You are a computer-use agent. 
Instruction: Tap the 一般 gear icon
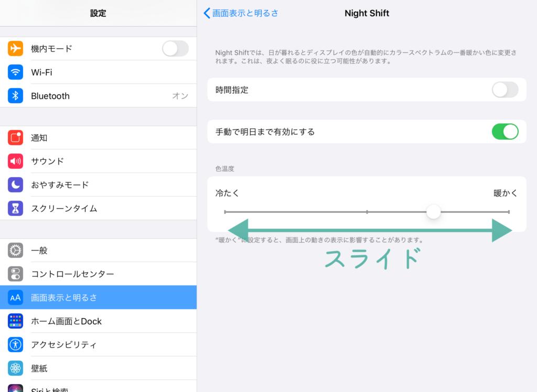coord(15,251)
